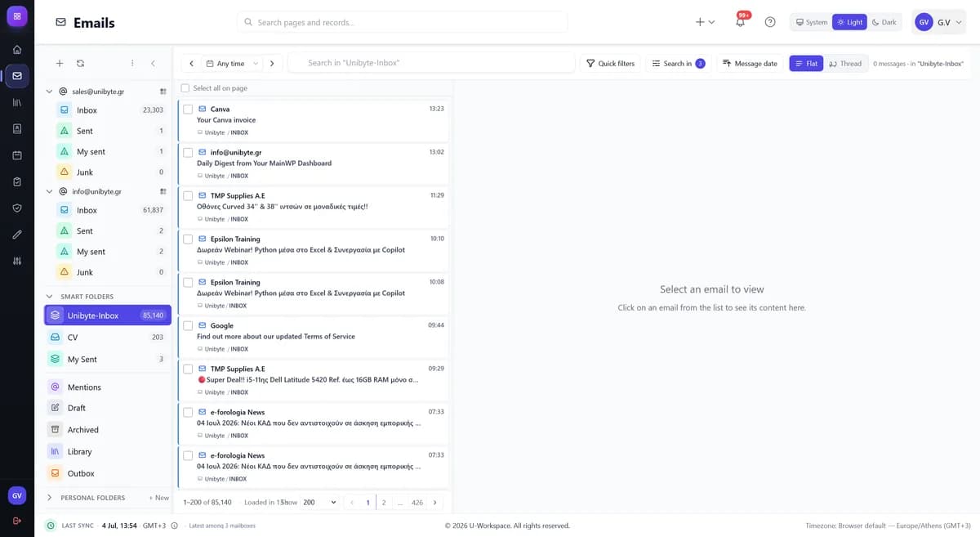Open the three-dot mailbox options menu
980x537 pixels.
click(132, 63)
